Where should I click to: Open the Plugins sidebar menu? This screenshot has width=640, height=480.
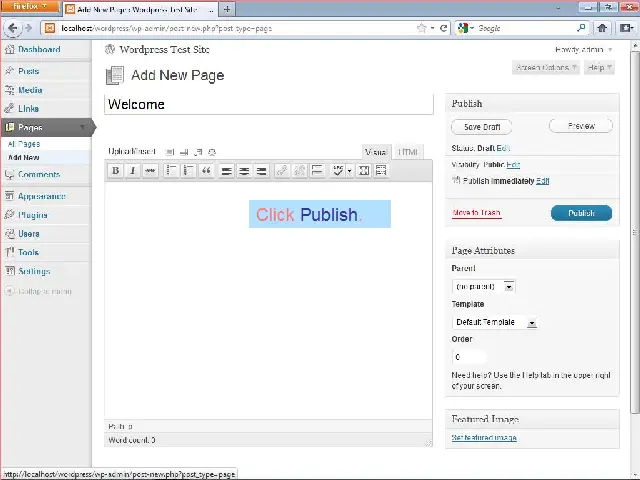pyautogui.click(x=33, y=215)
